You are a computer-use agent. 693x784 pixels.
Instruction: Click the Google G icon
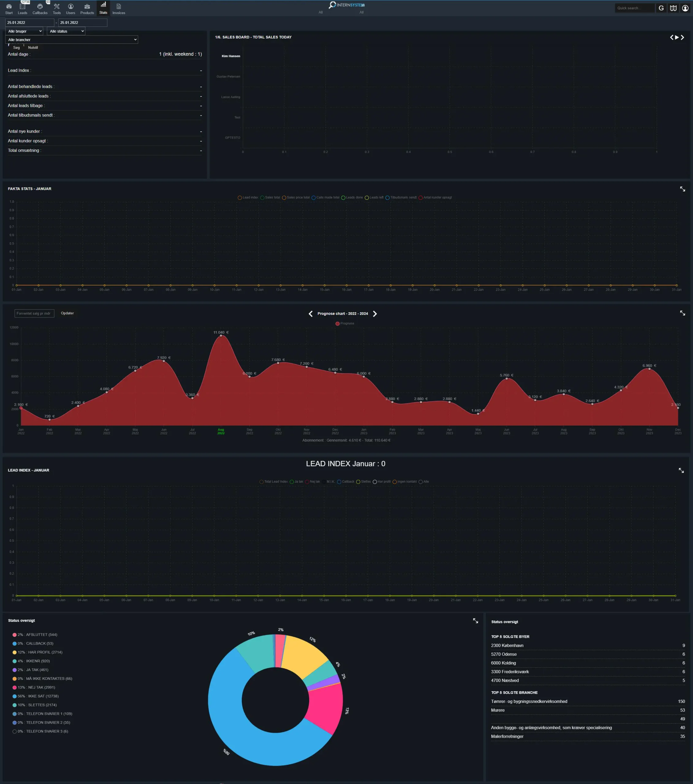coord(661,8)
